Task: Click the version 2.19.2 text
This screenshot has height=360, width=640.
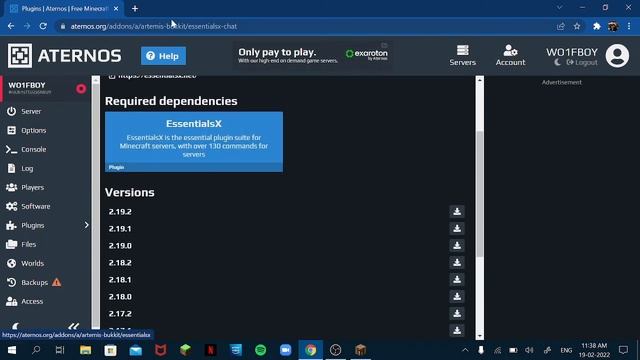Action: pos(120,211)
